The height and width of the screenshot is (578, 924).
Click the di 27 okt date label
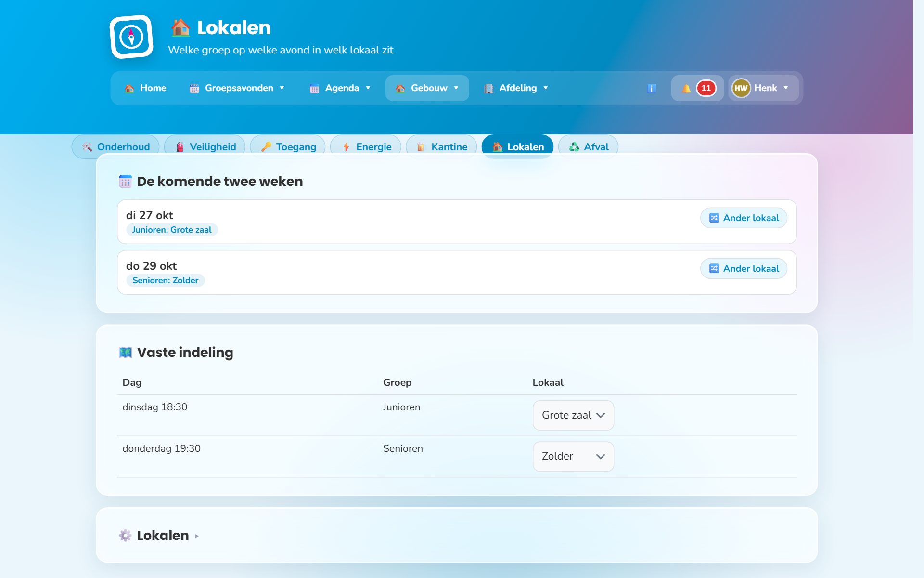pos(149,216)
